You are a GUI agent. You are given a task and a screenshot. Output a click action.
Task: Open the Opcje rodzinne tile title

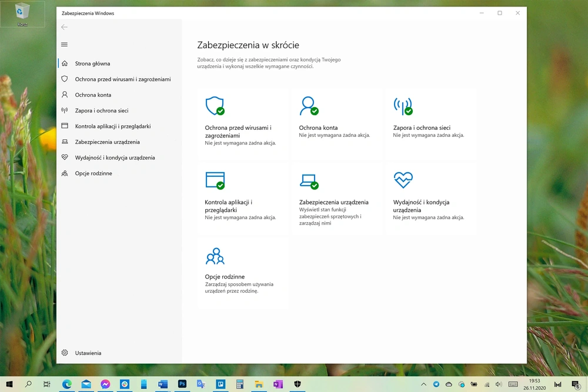pos(225,277)
